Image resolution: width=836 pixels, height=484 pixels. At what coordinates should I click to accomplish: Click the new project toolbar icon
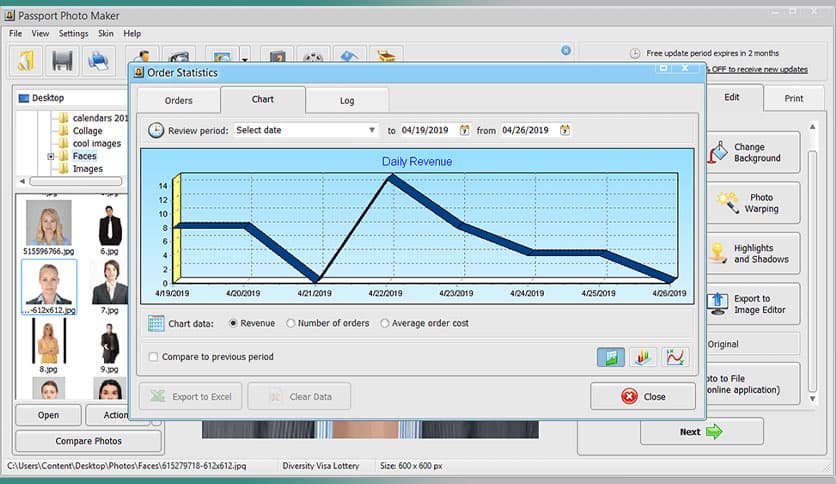coord(26,61)
